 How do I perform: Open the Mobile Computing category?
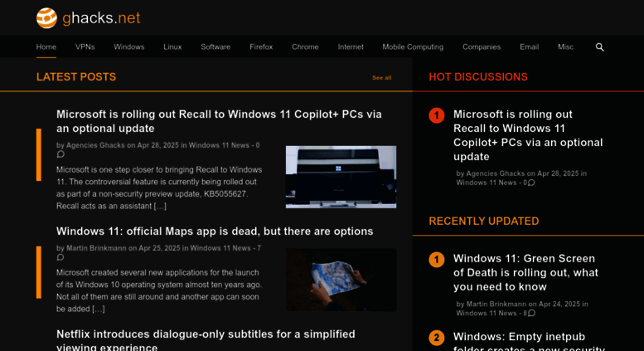(x=413, y=46)
